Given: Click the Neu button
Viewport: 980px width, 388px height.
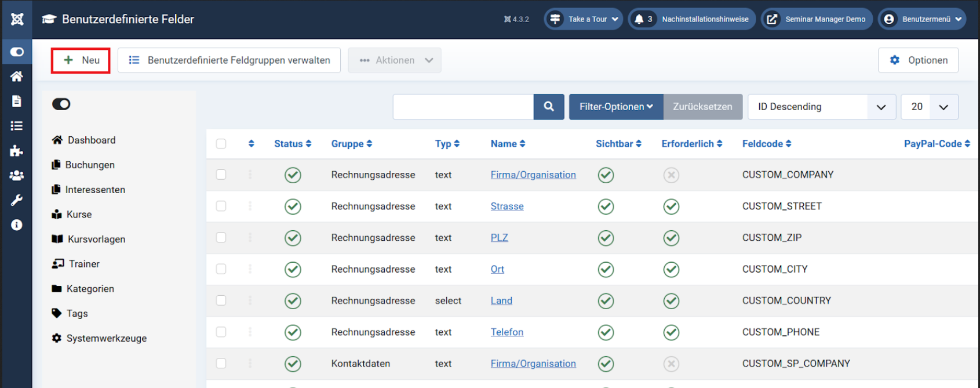Looking at the screenshot, I should coord(81,60).
